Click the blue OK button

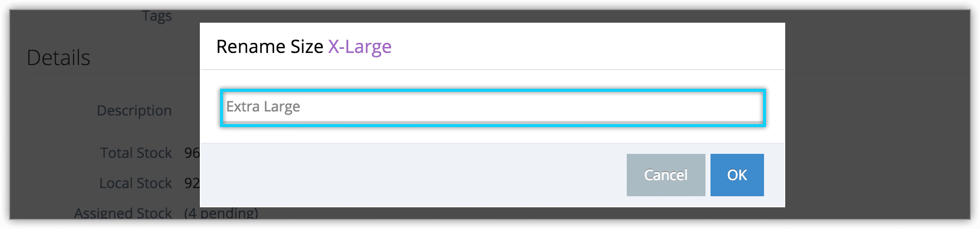tap(737, 175)
